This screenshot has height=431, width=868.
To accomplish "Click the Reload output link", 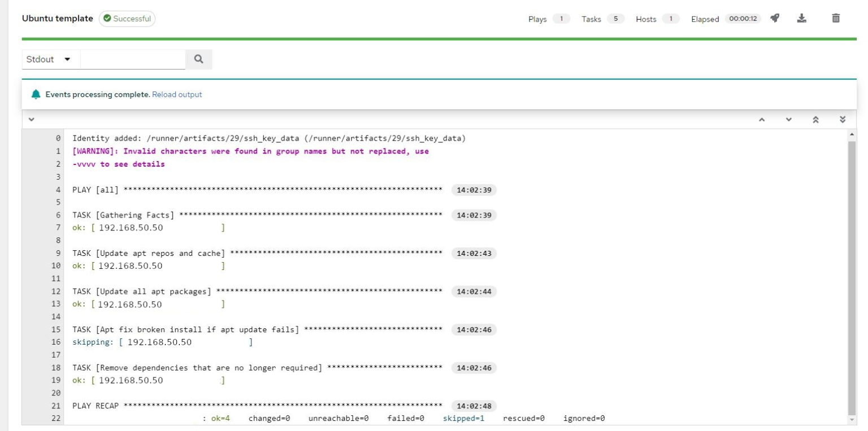I will [x=177, y=94].
